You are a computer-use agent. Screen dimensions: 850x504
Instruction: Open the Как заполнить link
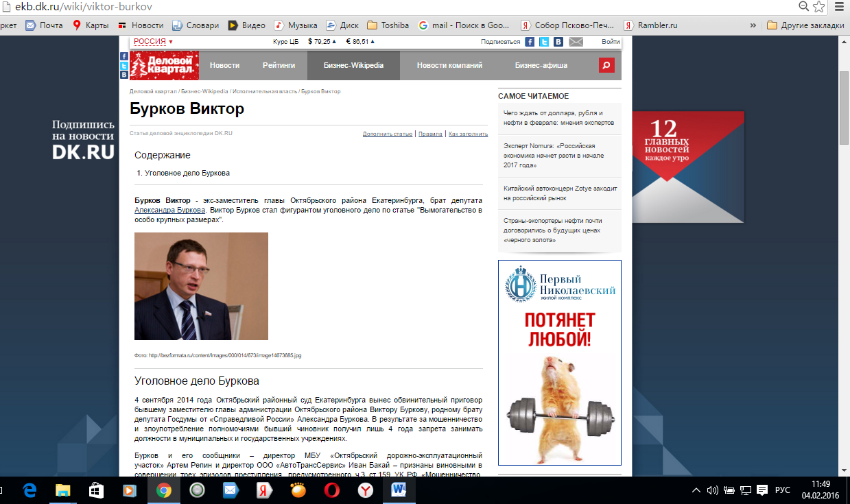tap(468, 134)
